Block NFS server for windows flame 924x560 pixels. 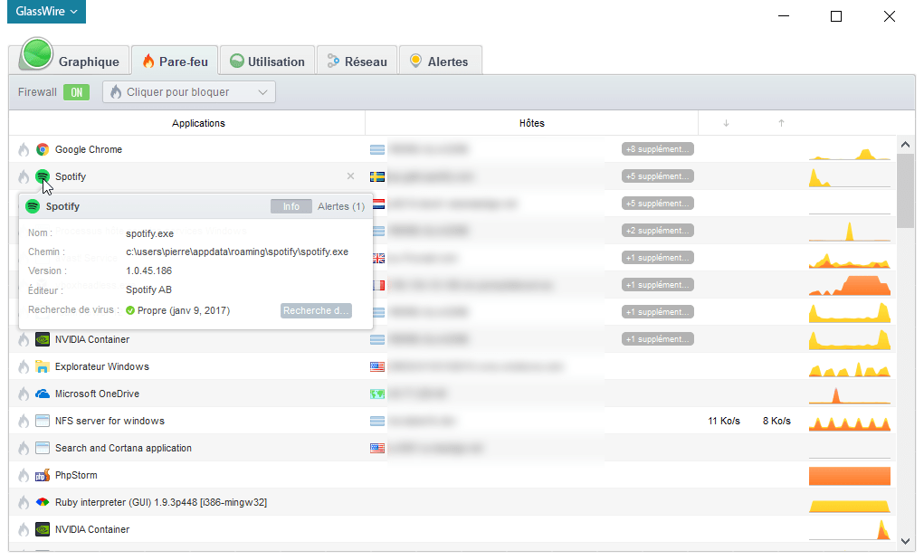(x=24, y=421)
